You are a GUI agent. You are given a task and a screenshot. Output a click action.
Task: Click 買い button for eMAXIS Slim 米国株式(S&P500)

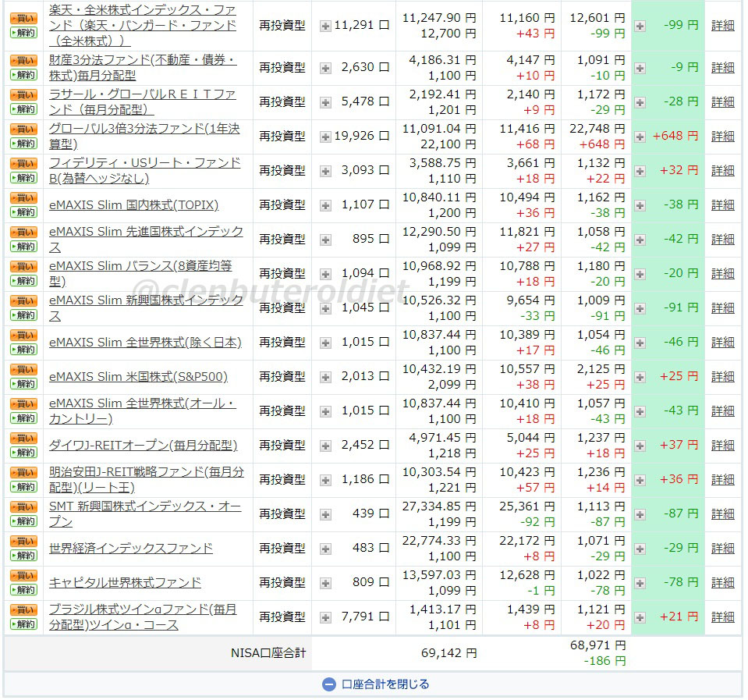tap(24, 370)
